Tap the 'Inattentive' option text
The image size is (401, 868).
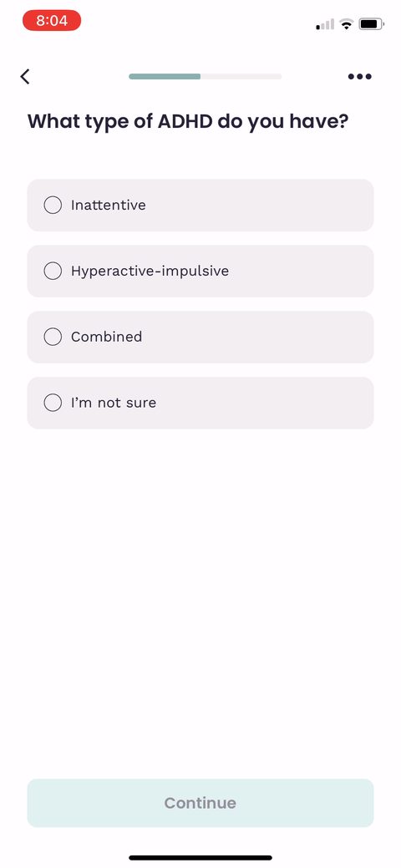[109, 205]
